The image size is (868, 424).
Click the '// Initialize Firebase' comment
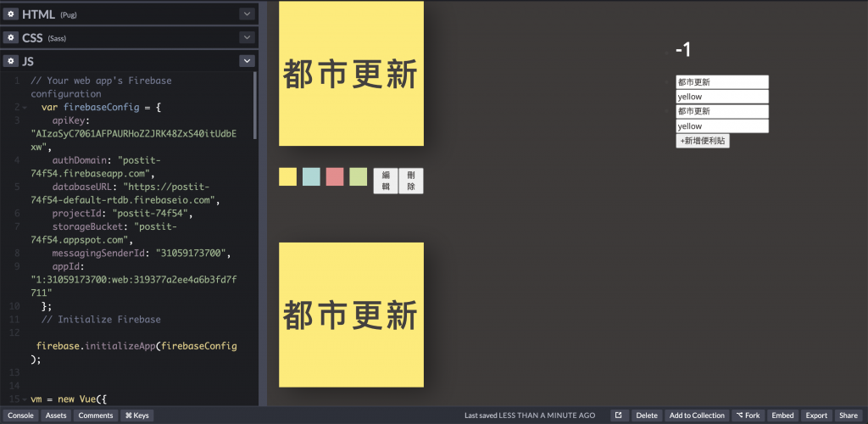point(101,320)
